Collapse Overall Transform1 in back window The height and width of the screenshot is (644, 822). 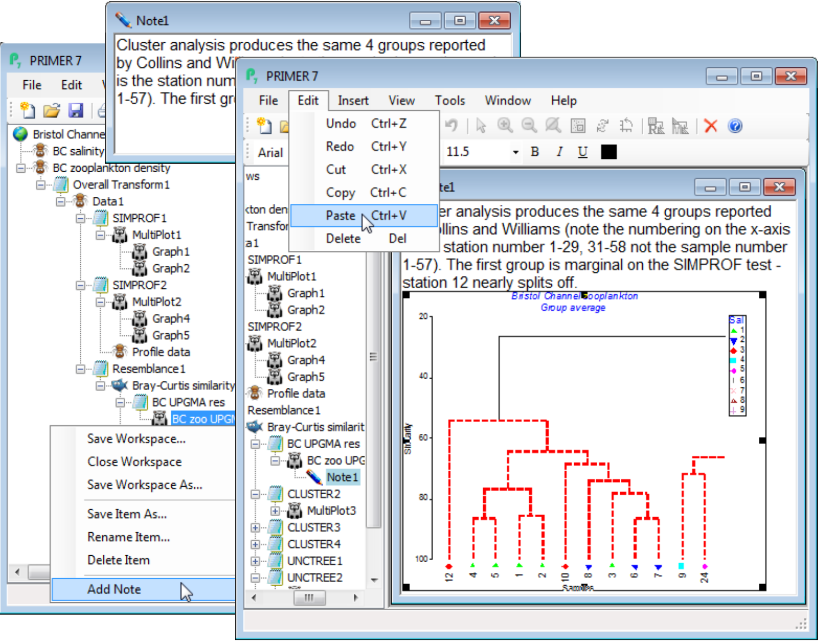tap(41, 185)
